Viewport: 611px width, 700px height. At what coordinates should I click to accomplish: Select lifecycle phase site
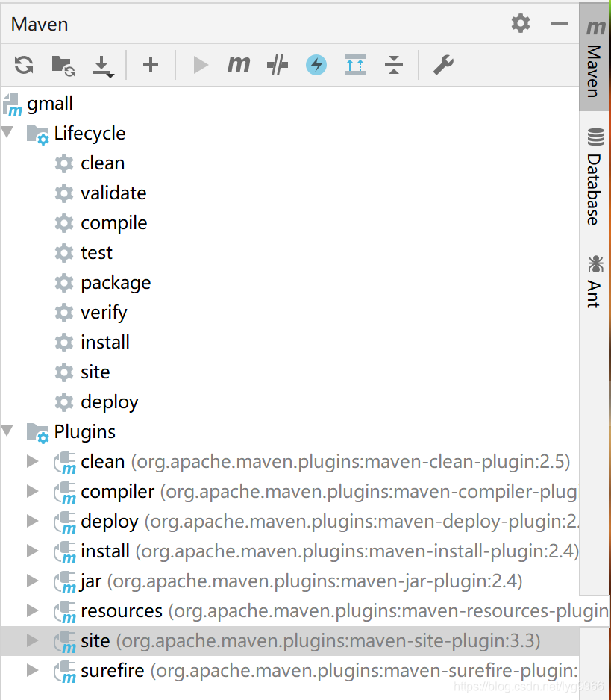point(95,372)
